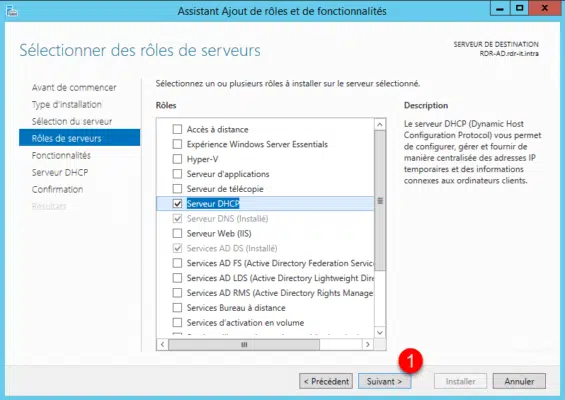Open the Serveur DHCP wizard step
This screenshot has height=400, width=565.
coord(60,172)
